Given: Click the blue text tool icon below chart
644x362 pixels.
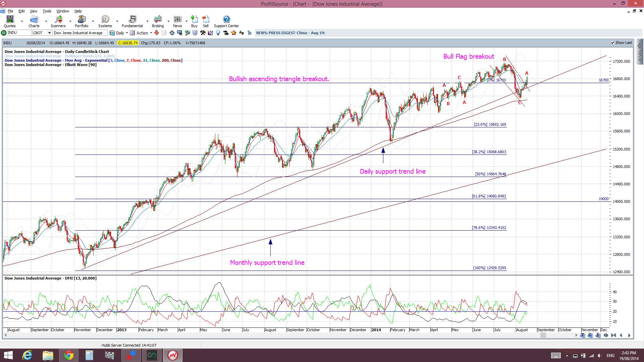Looking at the screenshot, I should [583, 335].
